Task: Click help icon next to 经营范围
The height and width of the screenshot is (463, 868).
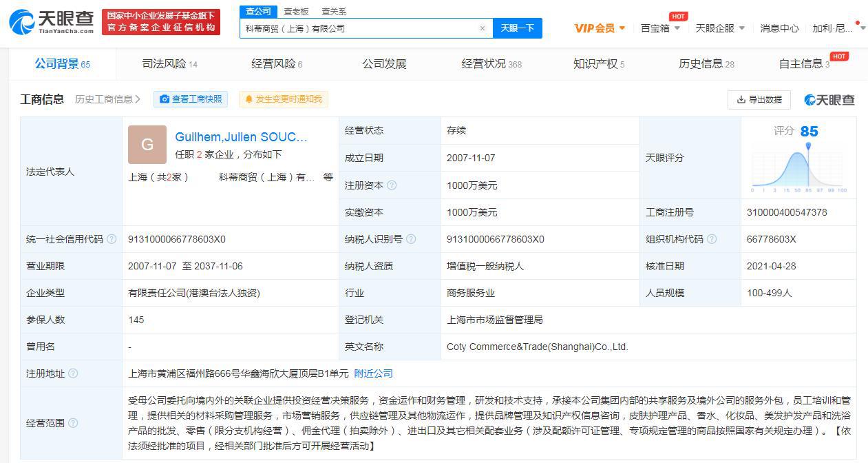Action: point(73,423)
